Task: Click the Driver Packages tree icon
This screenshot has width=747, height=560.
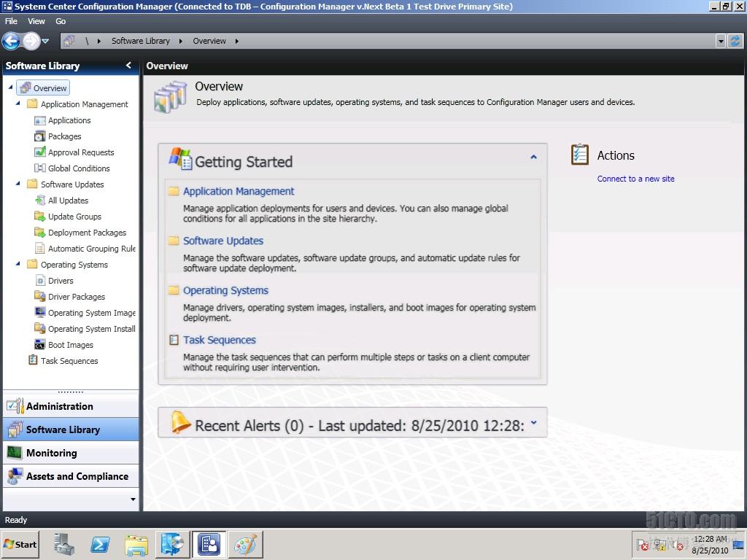Action: point(40,296)
